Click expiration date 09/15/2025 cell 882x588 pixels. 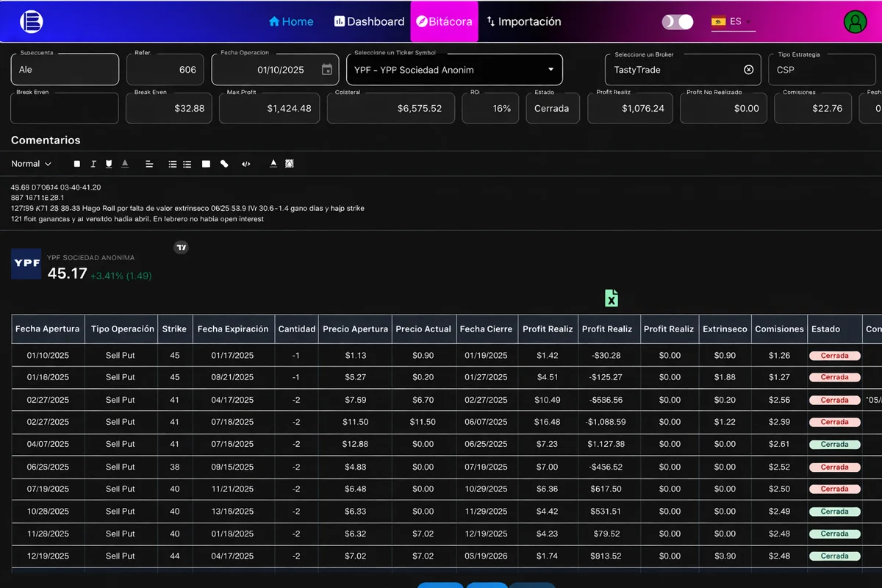232,467
